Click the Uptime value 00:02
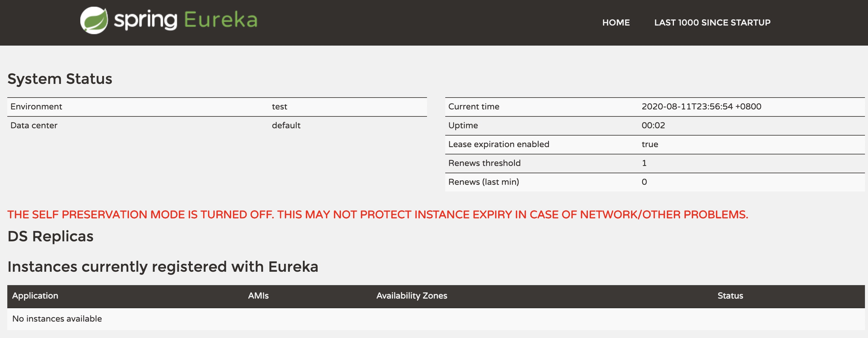868x338 pixels. point(653,126)
